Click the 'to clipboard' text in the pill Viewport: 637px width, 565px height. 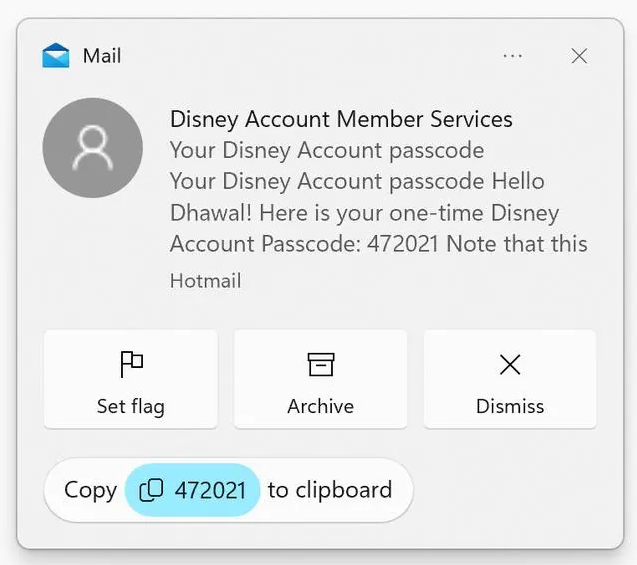(330, 490)
